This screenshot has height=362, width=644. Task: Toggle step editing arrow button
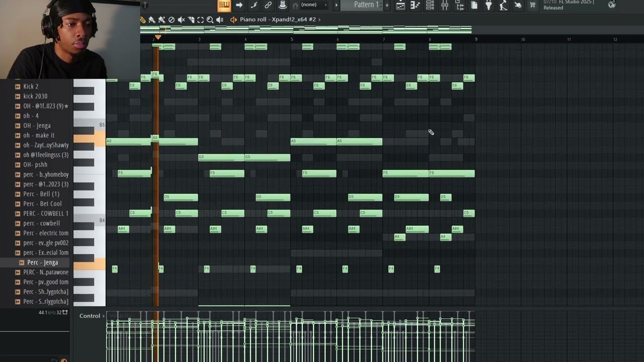pyautogui.click(x=239, y=5)
